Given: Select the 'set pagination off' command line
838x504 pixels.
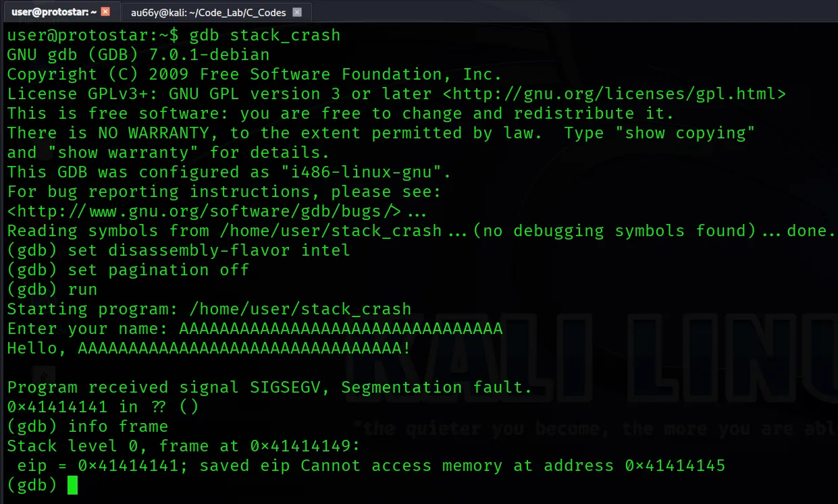Looking at the screenshot, I should [159, 269].
